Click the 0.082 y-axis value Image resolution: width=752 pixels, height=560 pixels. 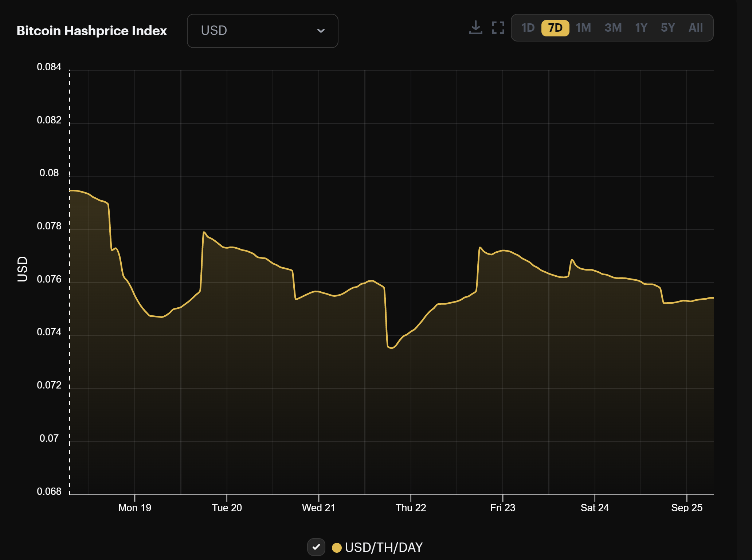[x=49, y=120]
